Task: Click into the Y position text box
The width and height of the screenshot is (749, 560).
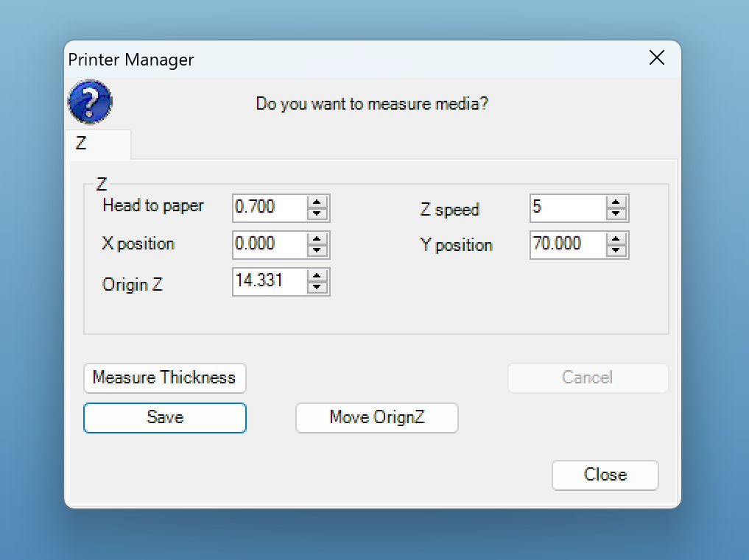Action: pyautogui.click(x=567, y=245)
